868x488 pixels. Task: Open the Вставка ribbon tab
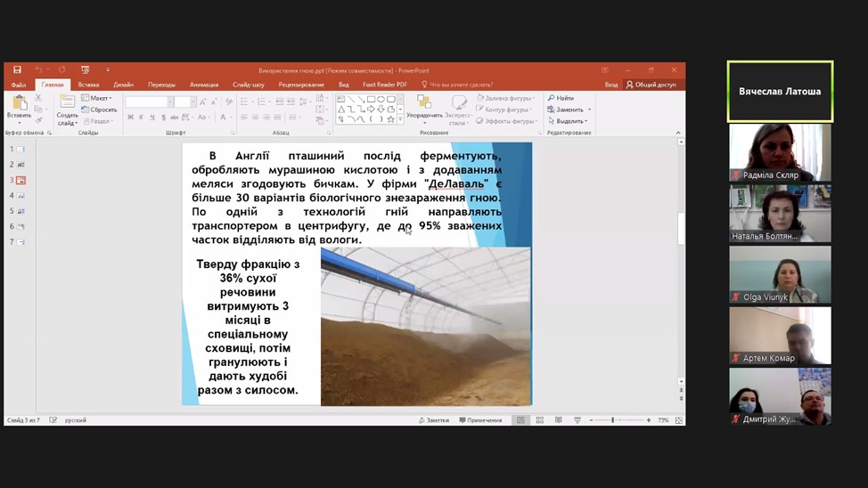88,85
